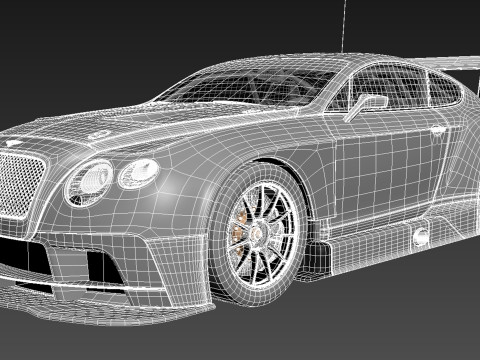Pick the door handle near the rear fender
This screenshot has height=360, width=480.
[437, 129]
